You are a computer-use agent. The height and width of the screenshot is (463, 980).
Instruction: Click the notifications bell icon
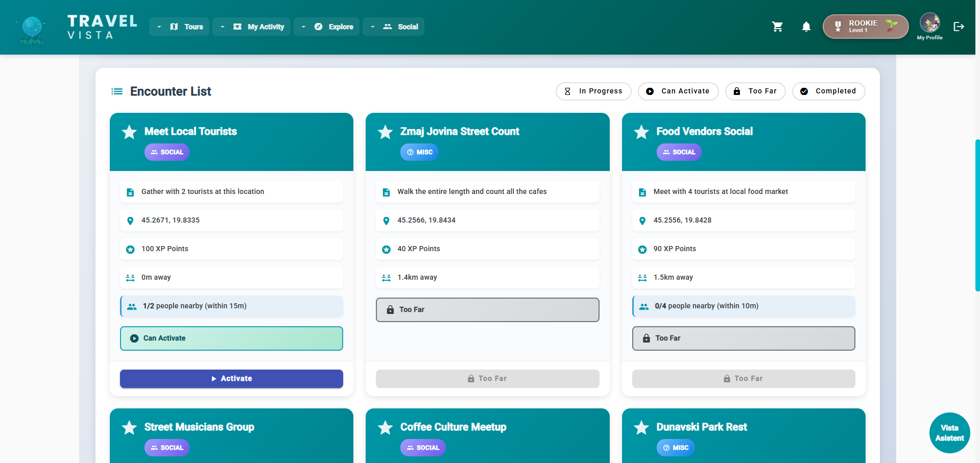pos(806,27)
